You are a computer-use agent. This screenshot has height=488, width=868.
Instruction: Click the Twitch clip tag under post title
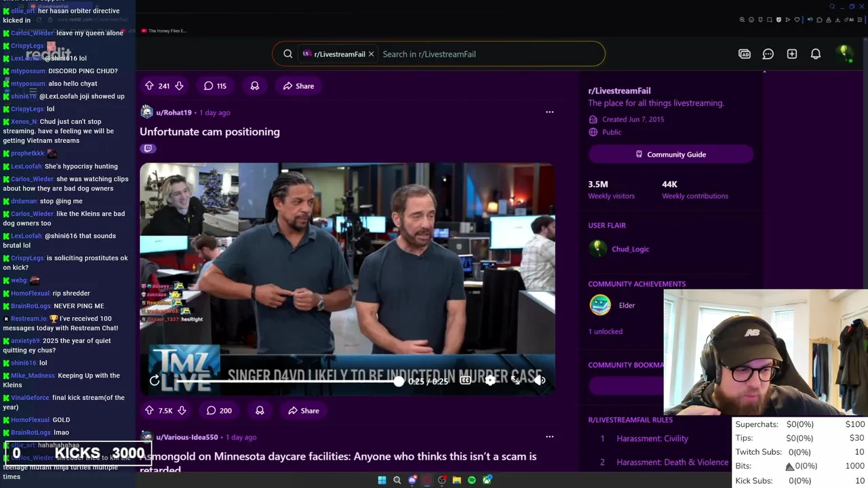pyautogui.click(x=148, y=148)
